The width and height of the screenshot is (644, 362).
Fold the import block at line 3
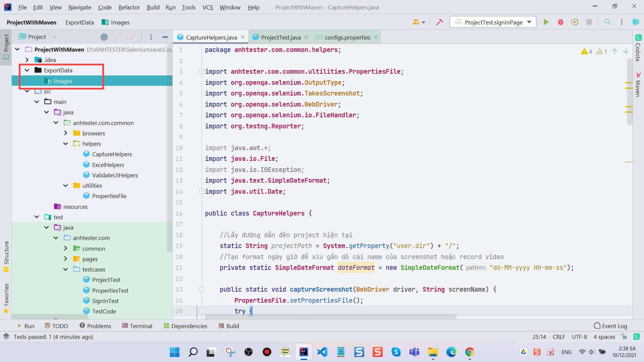tap(202, 71)
